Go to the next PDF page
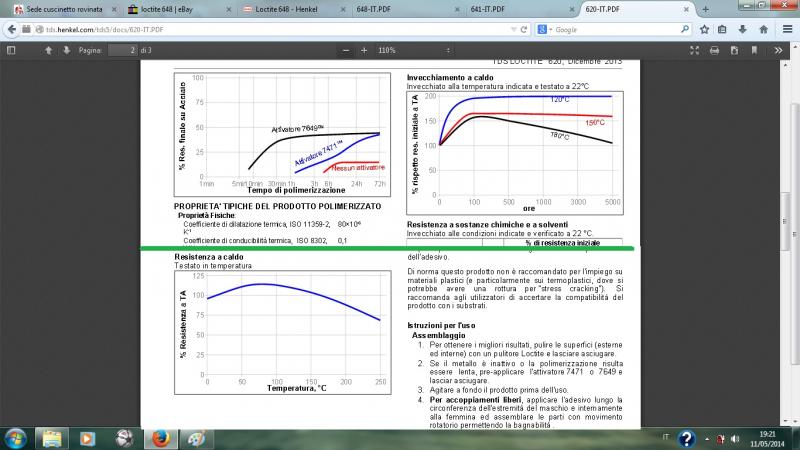This screenshot has height=450, width=800. tap(66, 50)
